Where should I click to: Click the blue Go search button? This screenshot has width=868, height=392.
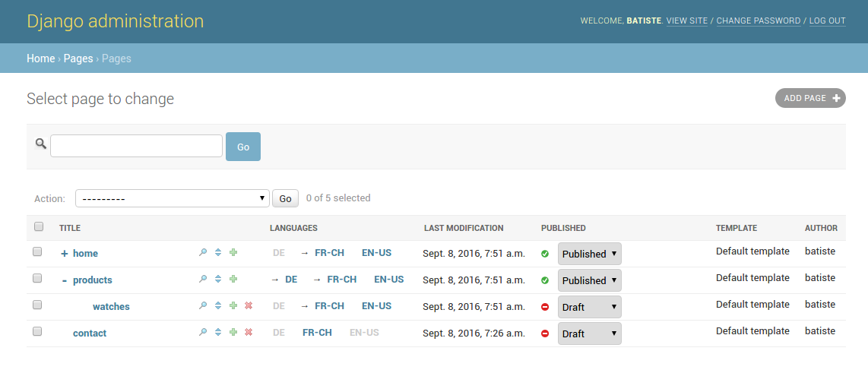[243, 147]
